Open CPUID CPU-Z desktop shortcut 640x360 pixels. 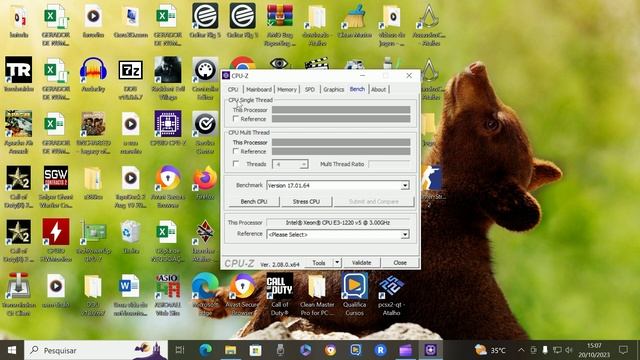168,128
